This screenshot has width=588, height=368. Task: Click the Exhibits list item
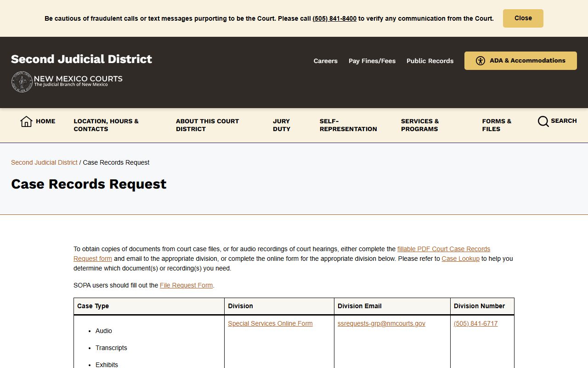[107, 365]
